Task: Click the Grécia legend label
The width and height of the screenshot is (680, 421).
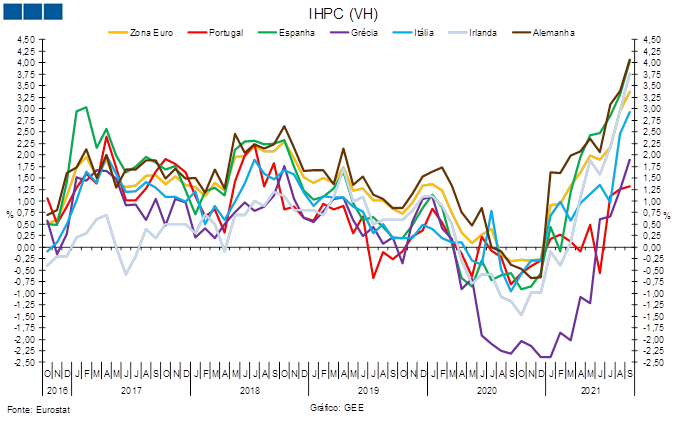Action: (364, 33)
